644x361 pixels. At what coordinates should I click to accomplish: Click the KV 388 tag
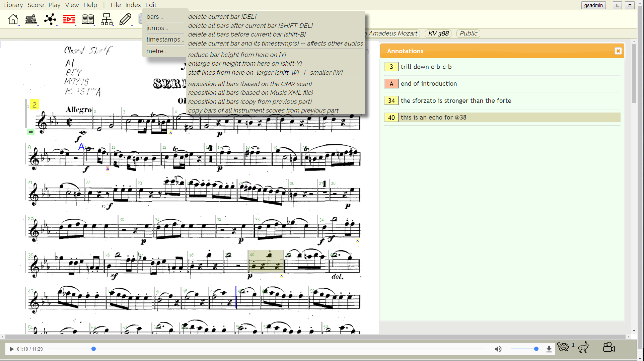pyautogui.click(x=438, y=33)
